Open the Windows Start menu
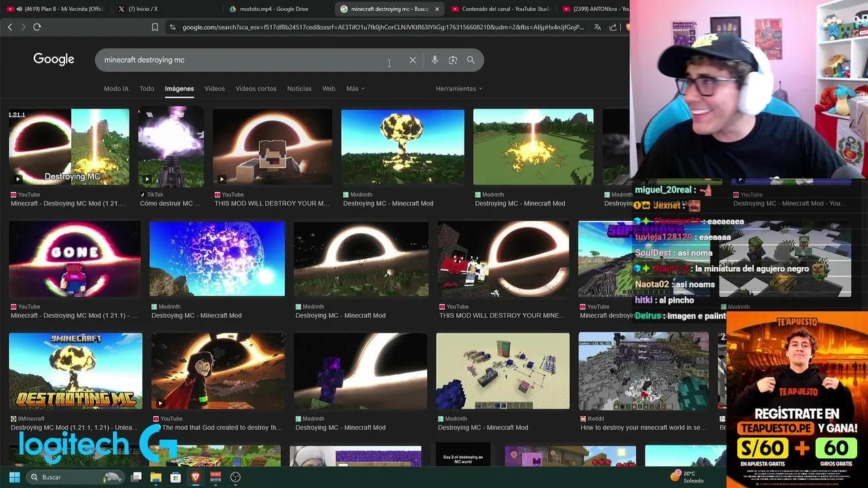868x488 pixels. (x=14, y=477)
